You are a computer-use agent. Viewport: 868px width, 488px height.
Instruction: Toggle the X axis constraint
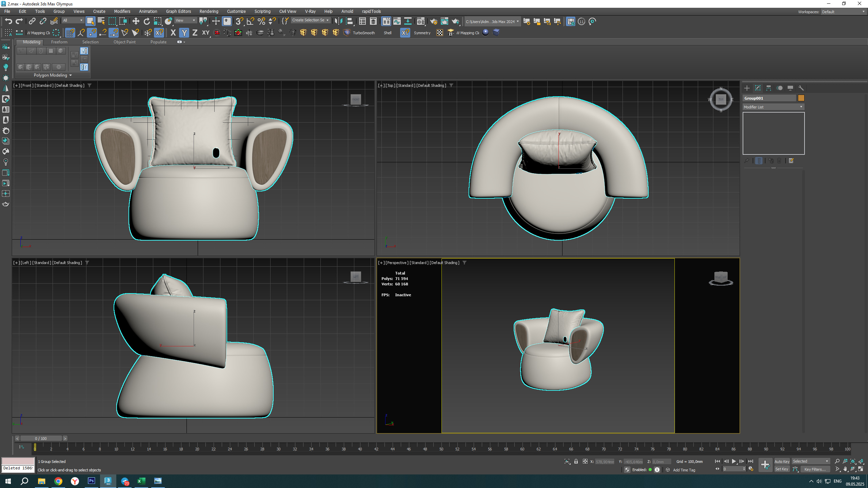pos(173,33)
